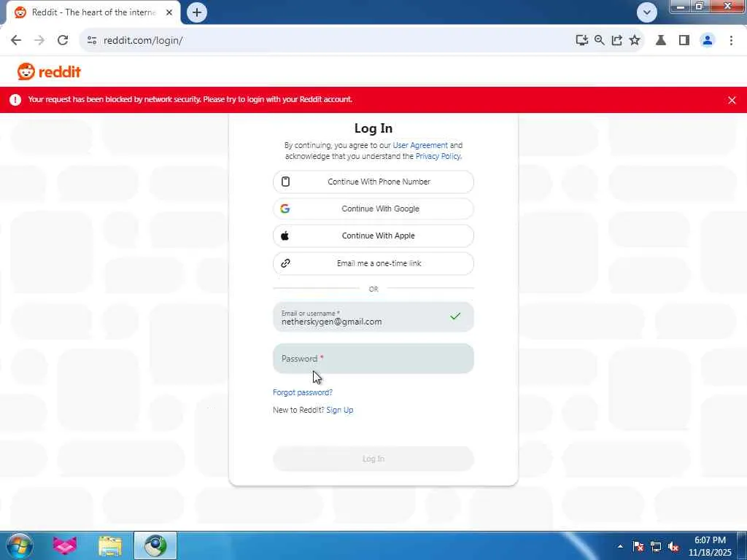Click the chain-link icon in one-time link button
The image size is (747, 560).
click(x=285, y=263)
